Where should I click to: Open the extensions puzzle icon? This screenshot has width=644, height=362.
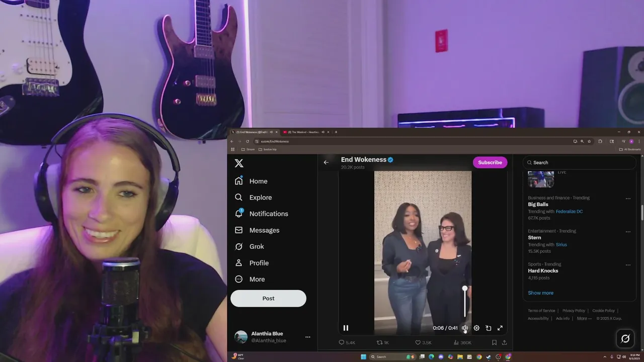600,141
